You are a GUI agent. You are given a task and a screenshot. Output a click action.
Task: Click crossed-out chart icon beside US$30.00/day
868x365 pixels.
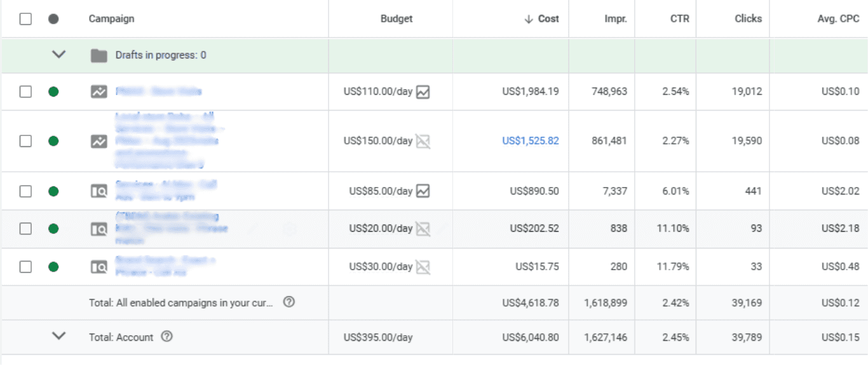423,267
